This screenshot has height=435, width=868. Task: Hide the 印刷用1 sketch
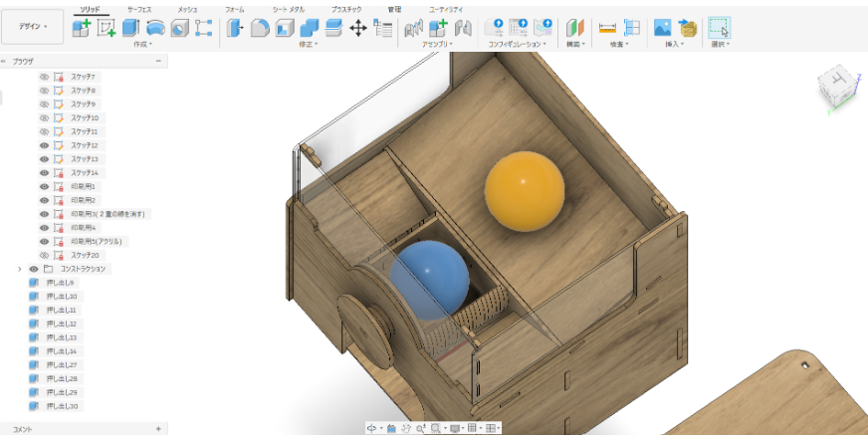44,186
